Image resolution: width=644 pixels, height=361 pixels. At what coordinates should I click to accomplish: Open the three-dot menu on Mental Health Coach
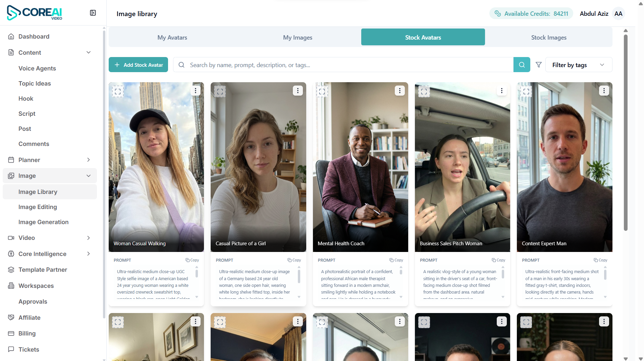click(x=399, y=90)
